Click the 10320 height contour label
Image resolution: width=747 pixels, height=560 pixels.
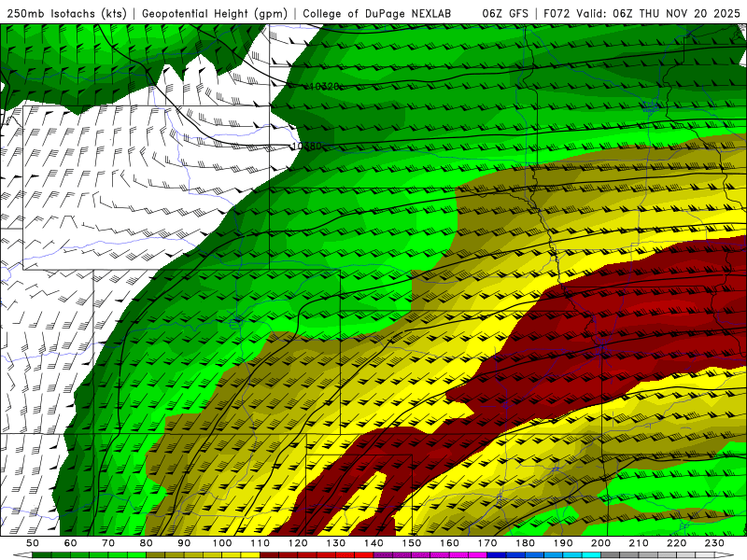coord(324,86)
